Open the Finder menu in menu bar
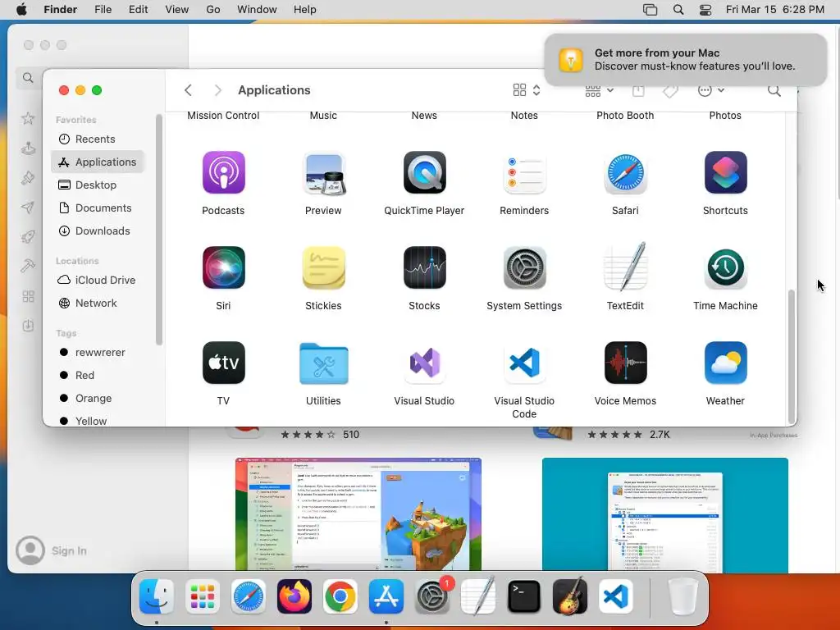Screen dimensions: 840x630 (60, 10)
